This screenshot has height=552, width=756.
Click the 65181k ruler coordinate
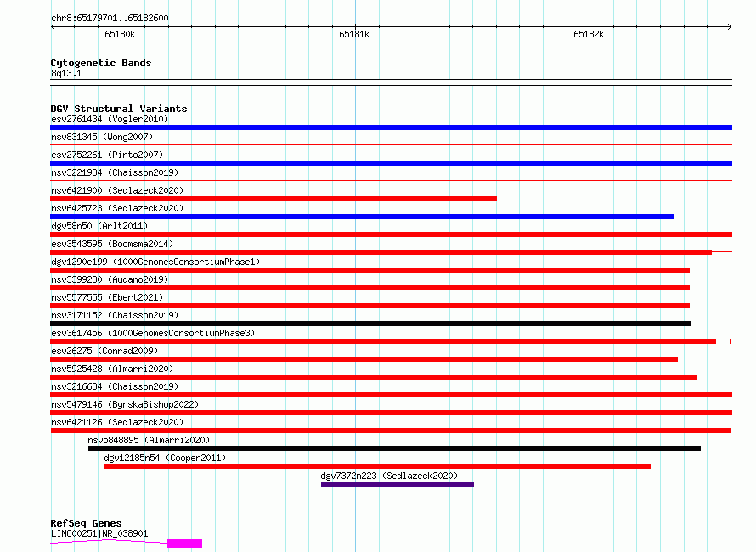pyautogui.click(x=354, y=34)
